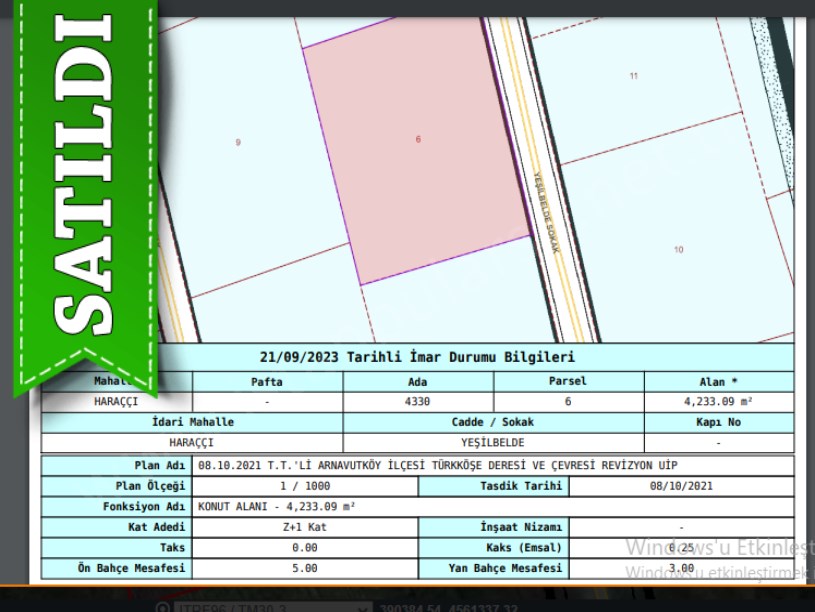Click the Alan value 4,233.09 m²
The width and height of the screenshot is (815, 612).
718,401
